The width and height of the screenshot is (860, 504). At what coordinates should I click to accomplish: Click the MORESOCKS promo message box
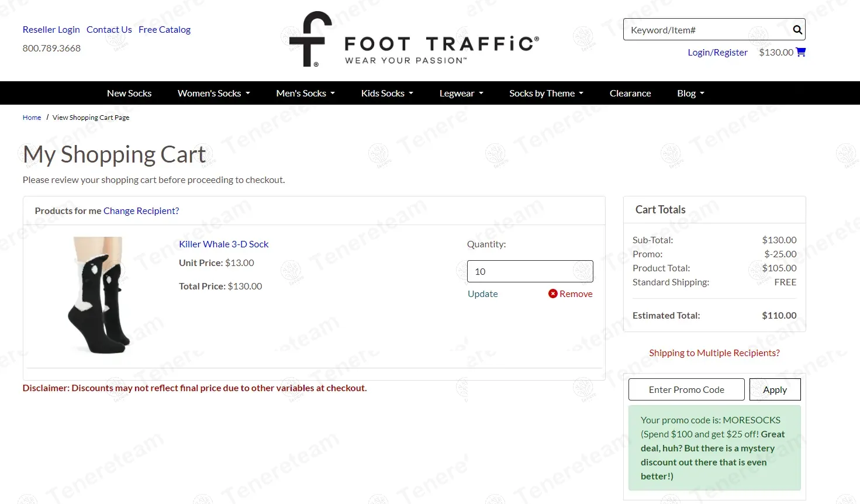click(x=714, y=448)
